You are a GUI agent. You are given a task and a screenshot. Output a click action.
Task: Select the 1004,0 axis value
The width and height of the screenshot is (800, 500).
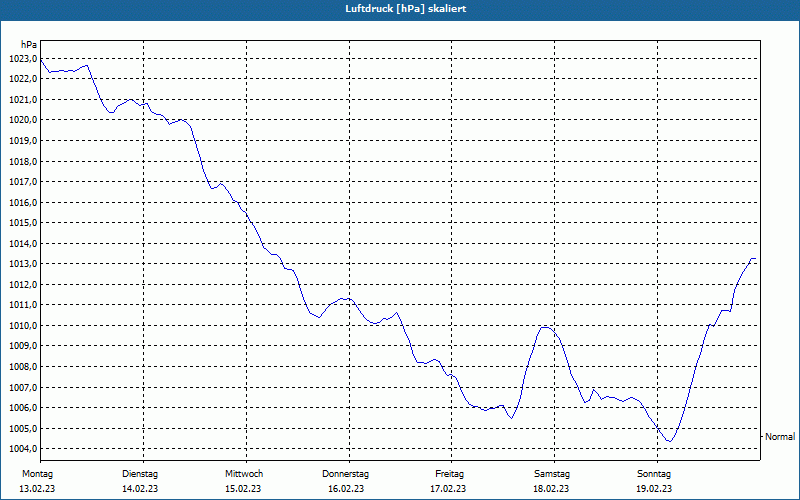point(23,448)
